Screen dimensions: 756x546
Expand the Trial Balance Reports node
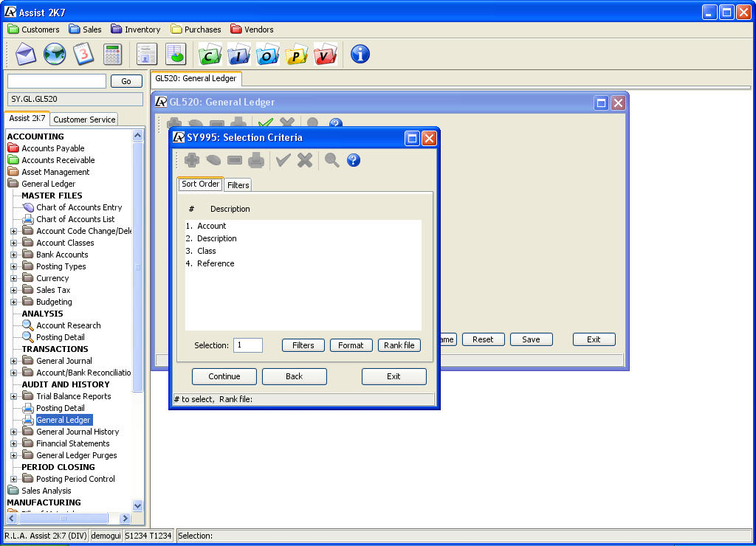[13, 397]
